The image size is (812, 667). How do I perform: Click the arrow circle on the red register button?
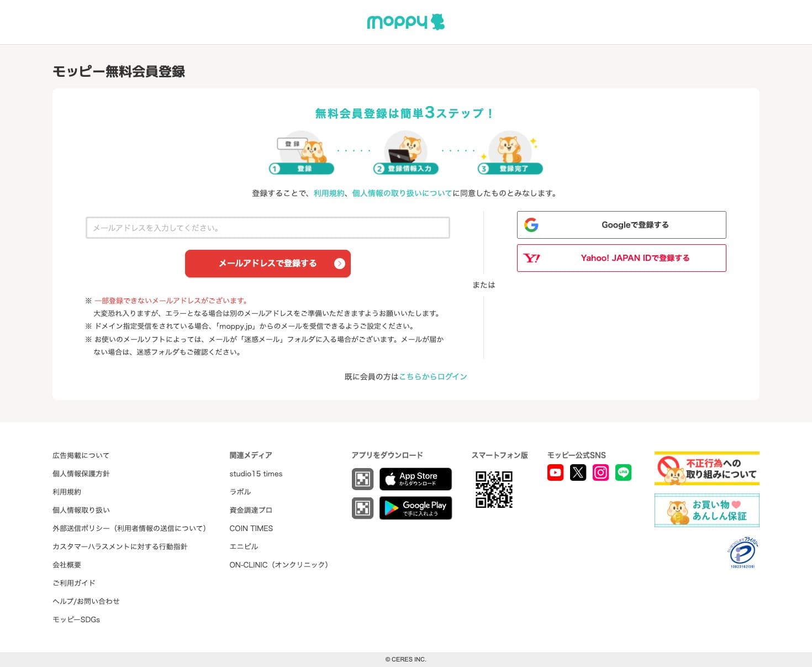pos(340,264)
